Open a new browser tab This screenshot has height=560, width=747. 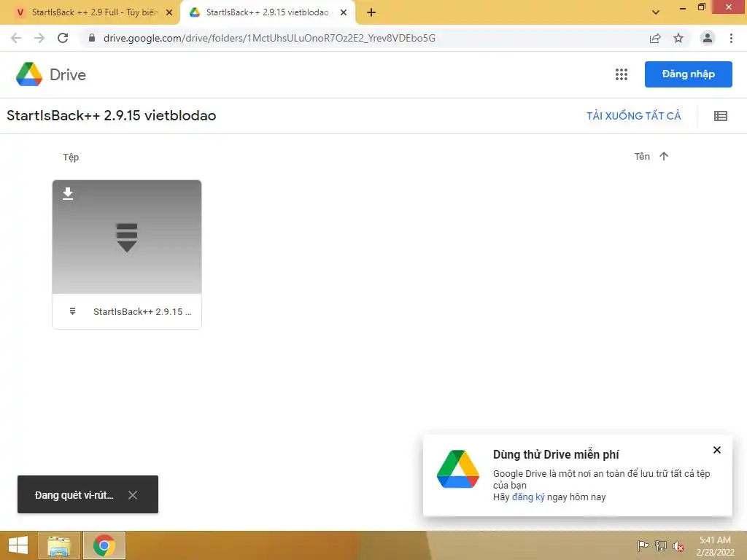[x=371, y=12]
